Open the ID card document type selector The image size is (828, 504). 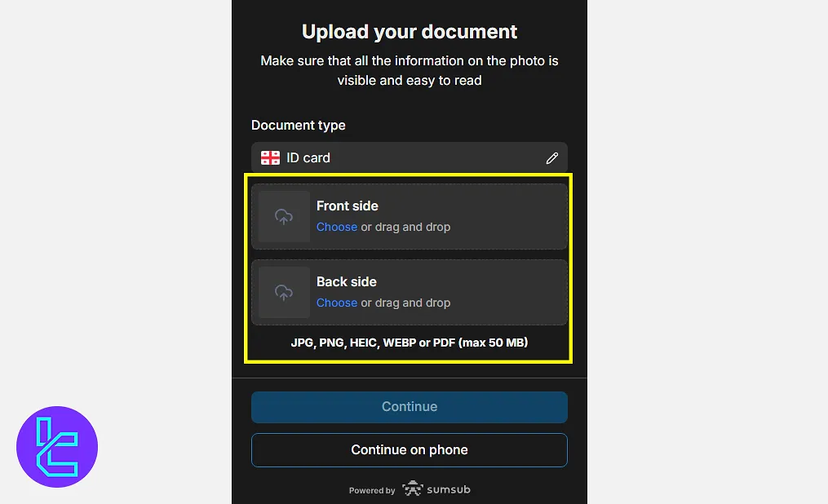click(410, 157)
